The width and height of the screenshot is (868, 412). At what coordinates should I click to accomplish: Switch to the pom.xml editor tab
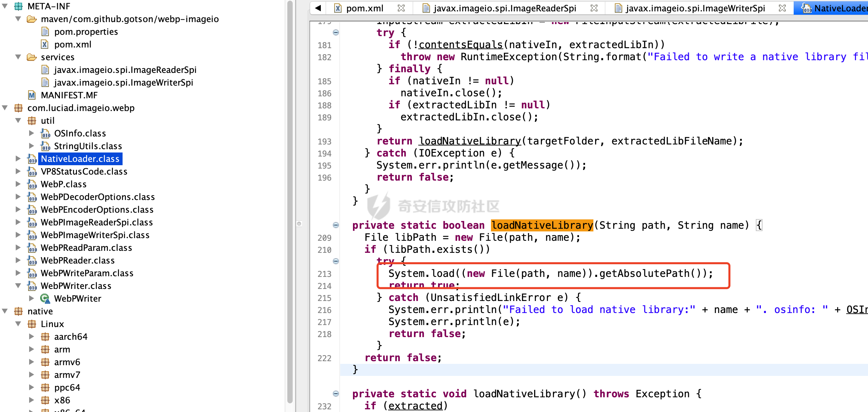(364, 8)
